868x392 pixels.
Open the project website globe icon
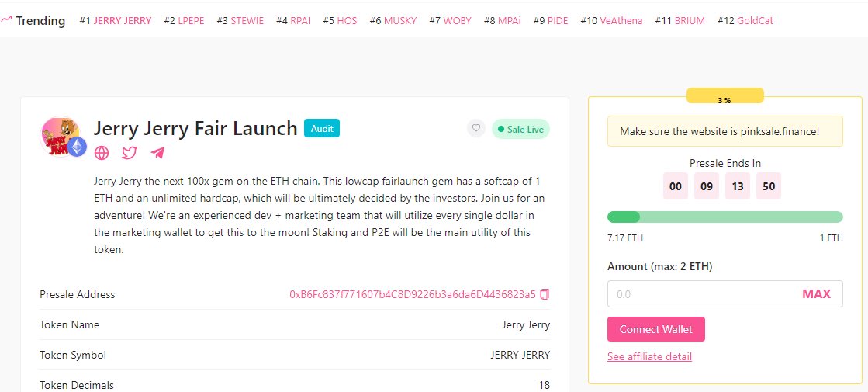(102, 153)
